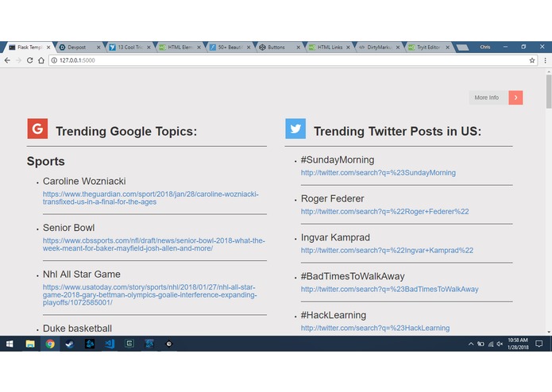Open the Chrome three-dot menu
The height and width of the screenshot is (392, 552).
(x=545, y=60)
